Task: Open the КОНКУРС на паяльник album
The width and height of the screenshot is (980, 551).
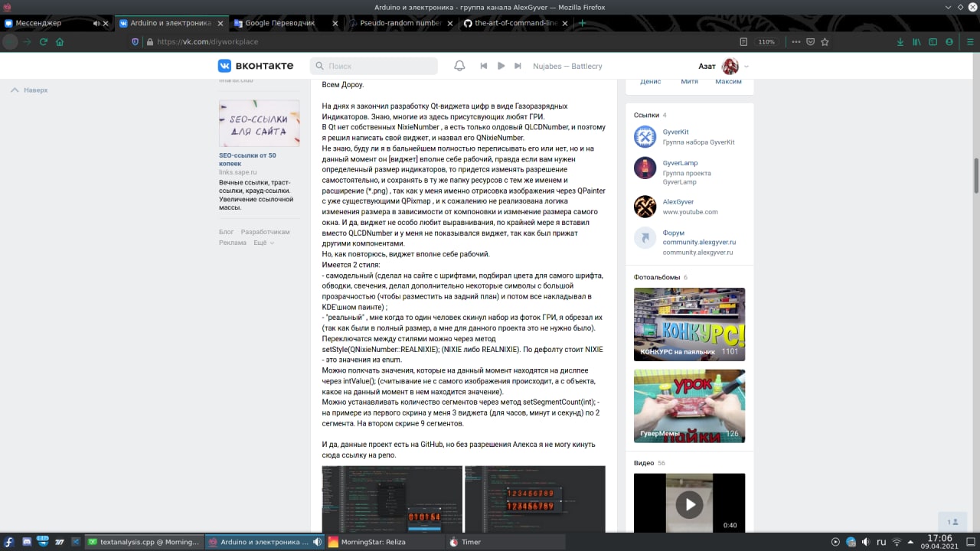Action: 689,324
